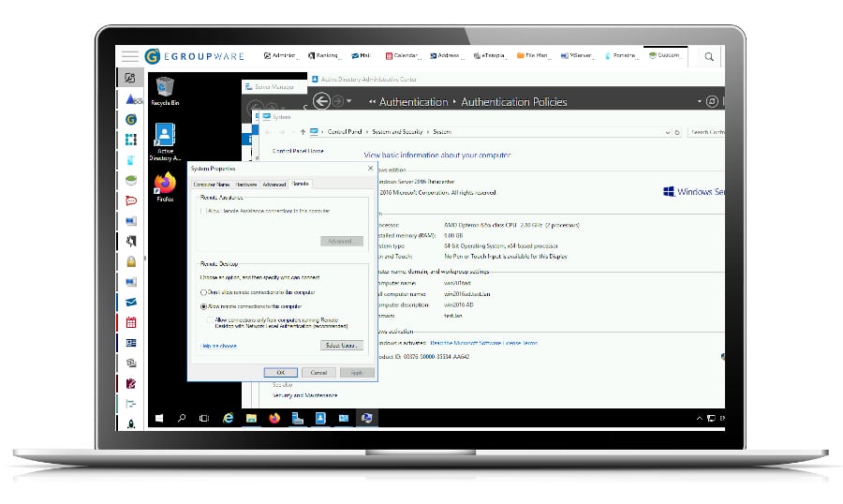The width and height of the screenshot is (843, 504).
Task: Open File Explorer from the taskbar
Action: [x=251, y=418]
